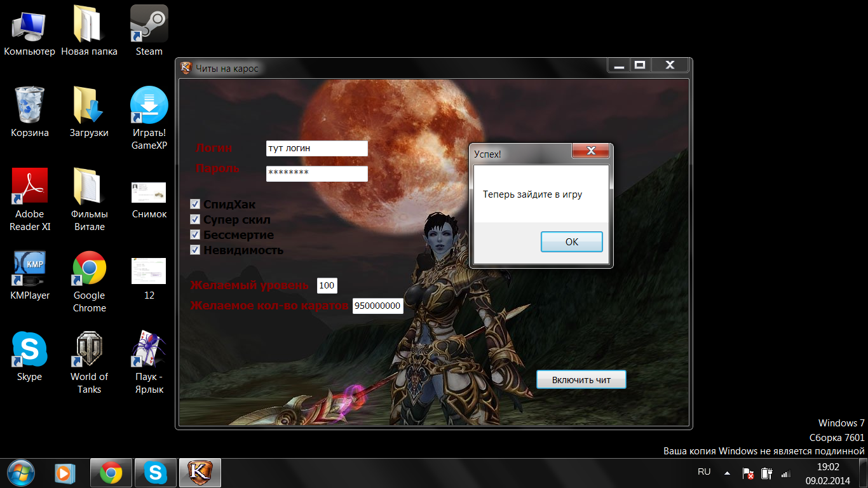Open the power battery tray icon
This screenshot has width=868, height=488.
(x=767, y=473)
